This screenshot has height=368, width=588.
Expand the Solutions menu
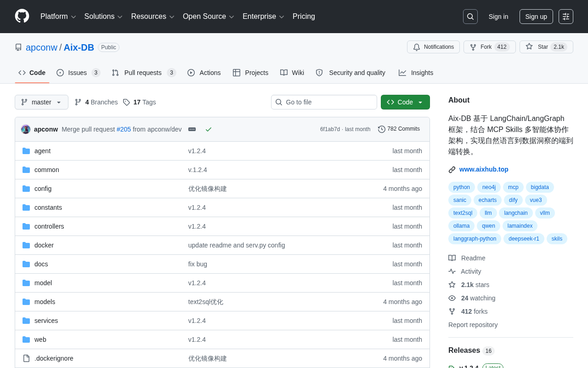click(x=103, y=17)
